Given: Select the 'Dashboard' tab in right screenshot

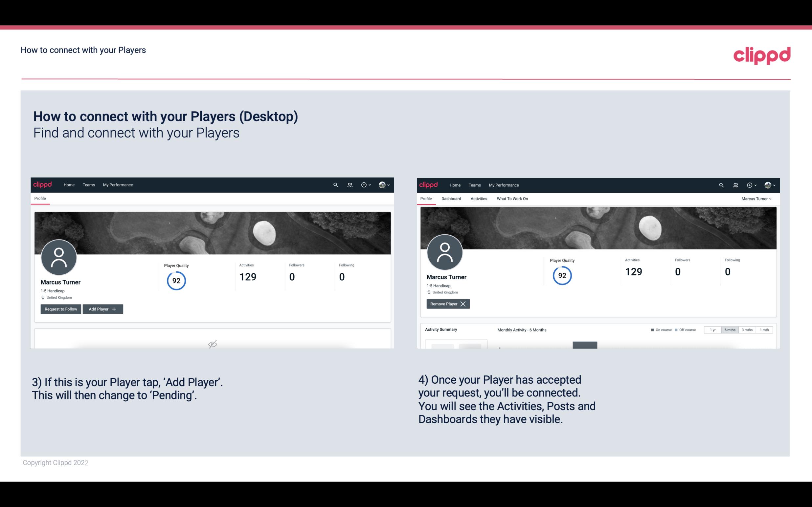Looking at the screenshot, I should click(x=452, y=199).
